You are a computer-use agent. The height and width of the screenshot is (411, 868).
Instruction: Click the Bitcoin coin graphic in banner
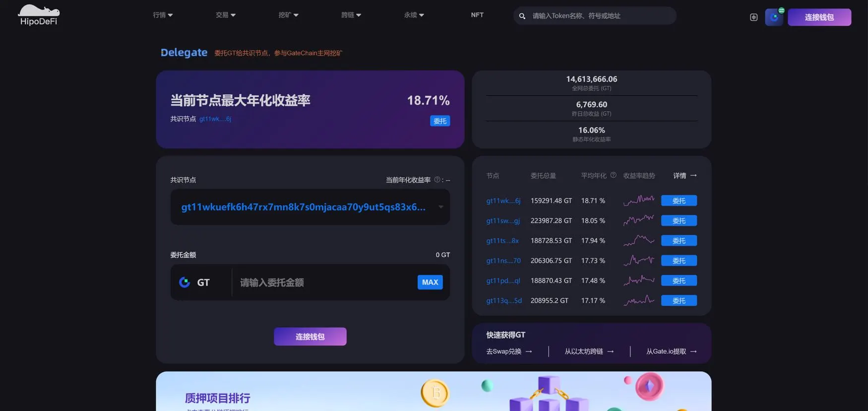(x=435, y=393)
